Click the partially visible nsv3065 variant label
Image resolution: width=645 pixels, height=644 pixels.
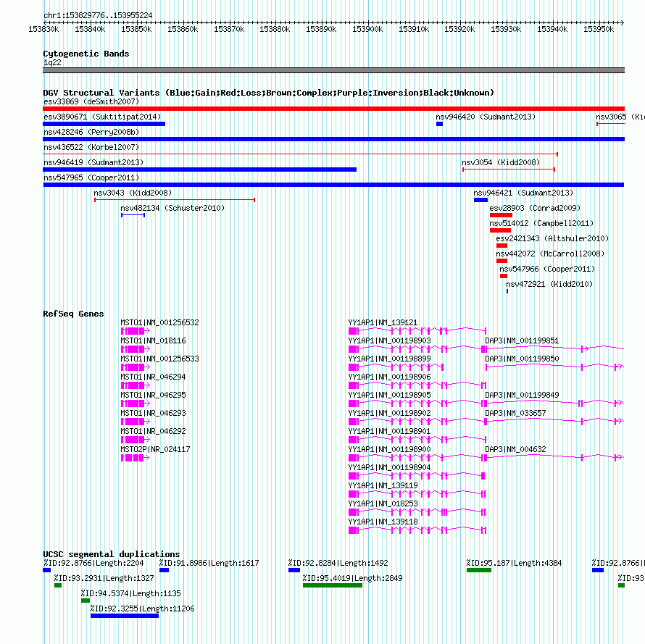coord(620,117)
